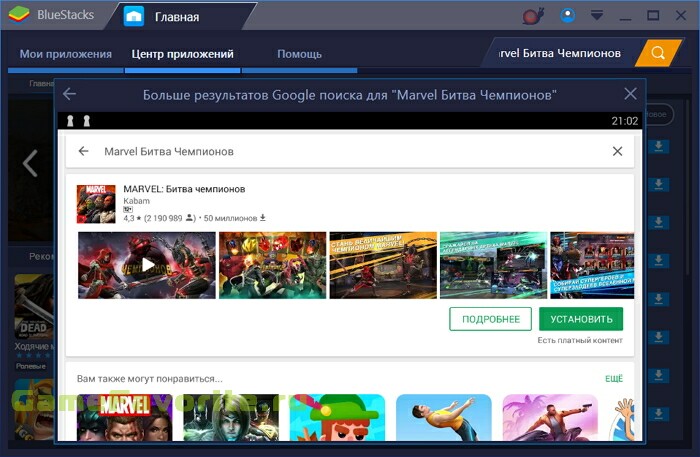The image size is (700, 457).
Task: Open the recommended Batman game thumbnail
Action: (x=231, y=417)
